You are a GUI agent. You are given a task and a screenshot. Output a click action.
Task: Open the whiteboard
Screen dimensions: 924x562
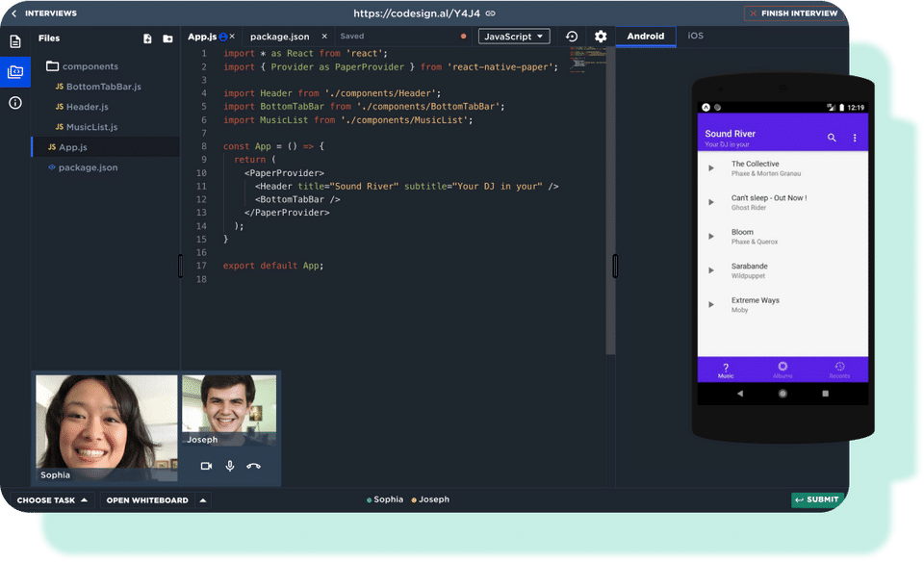pos(147,500)
